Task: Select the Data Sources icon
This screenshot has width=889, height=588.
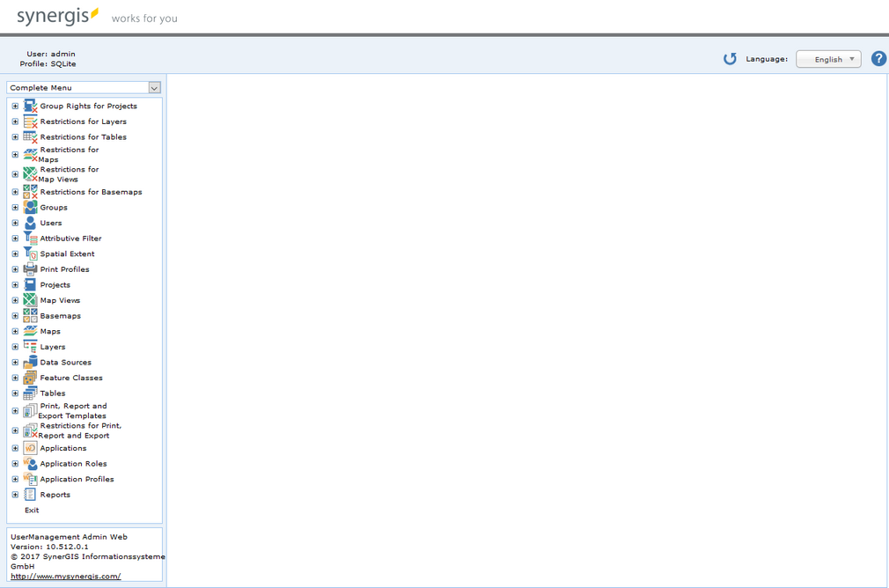Action: pos(29,361)
